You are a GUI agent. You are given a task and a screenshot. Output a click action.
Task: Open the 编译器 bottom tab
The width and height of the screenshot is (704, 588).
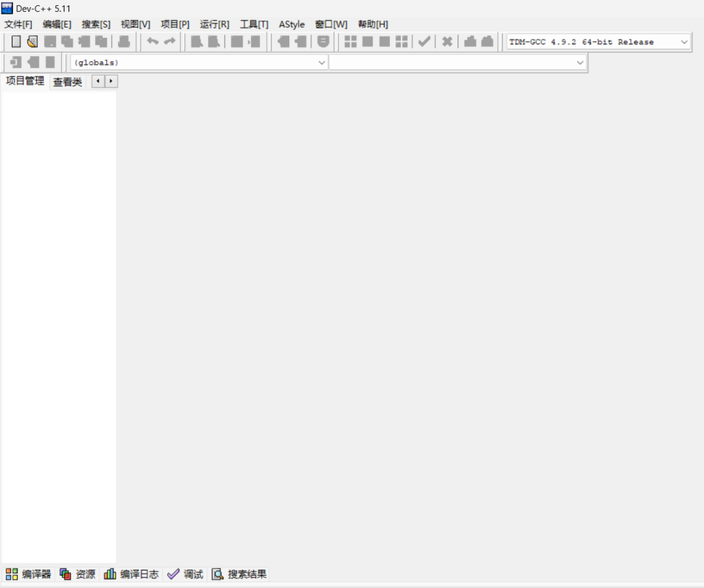coord(28,574)
